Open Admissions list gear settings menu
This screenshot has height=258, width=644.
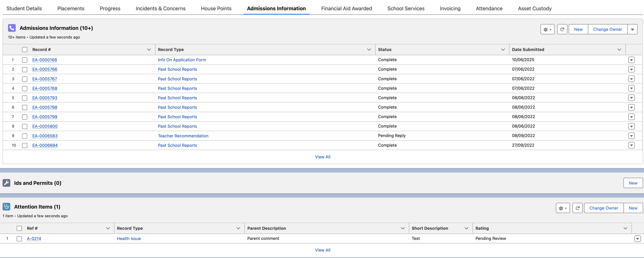tap(547, 29)
